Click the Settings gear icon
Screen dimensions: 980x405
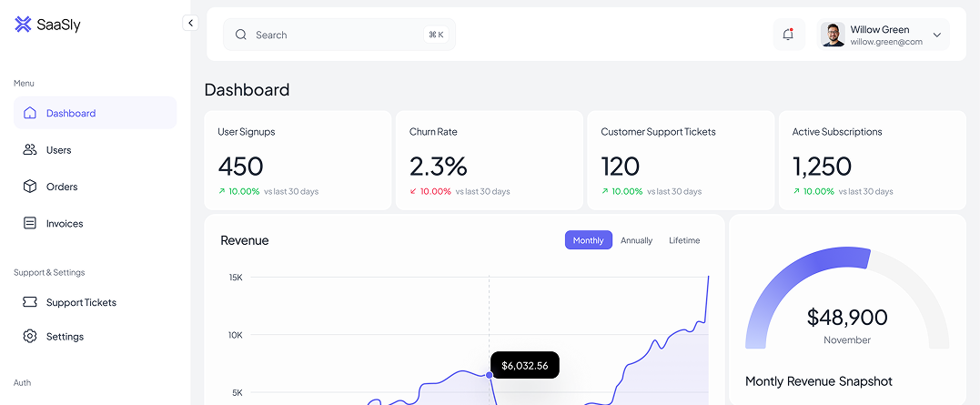[30, 337]
